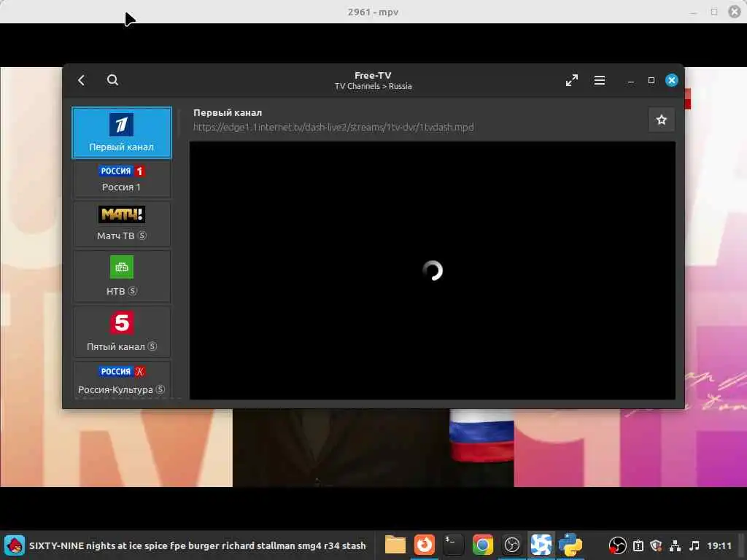Open OBS Studio in the taskbar
Image resolution: width=747 pixels, height=560 pixels.
tap(511, 545)
